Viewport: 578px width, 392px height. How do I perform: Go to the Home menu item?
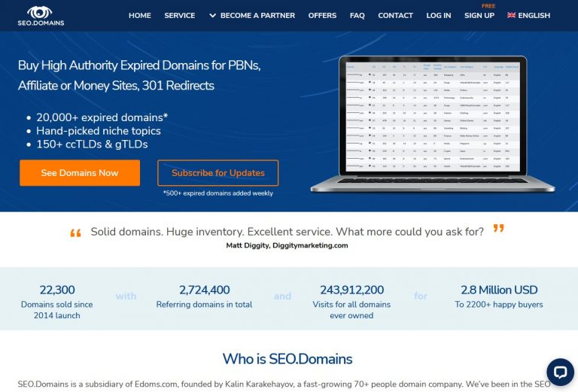pyautogui.click(x=140, y=15)
